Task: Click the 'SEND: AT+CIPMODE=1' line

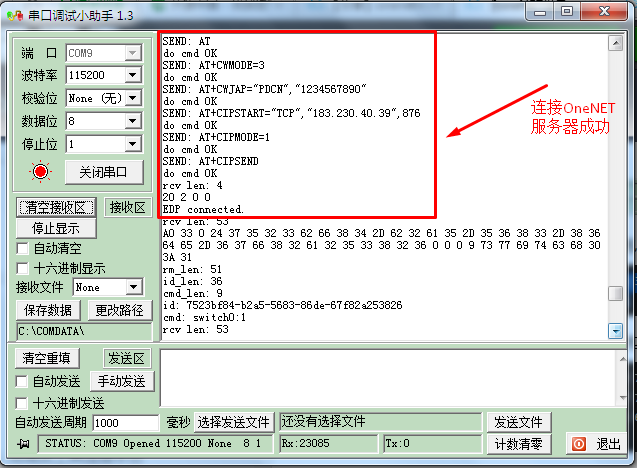Action: coord(216,137)
